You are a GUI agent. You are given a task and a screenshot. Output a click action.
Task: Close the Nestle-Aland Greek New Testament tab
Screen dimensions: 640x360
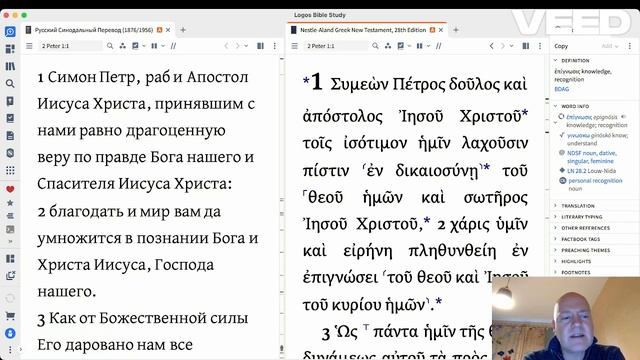click(x=441, y=30)
